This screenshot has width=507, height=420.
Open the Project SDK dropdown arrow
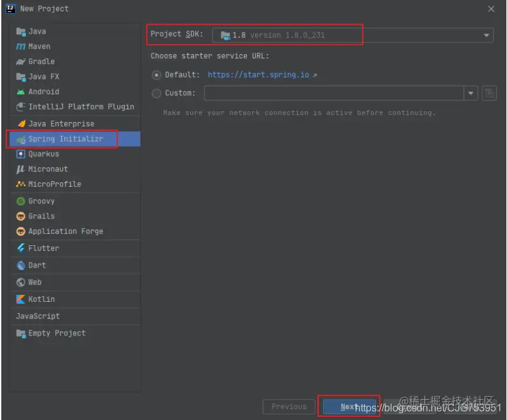(486, 35)
